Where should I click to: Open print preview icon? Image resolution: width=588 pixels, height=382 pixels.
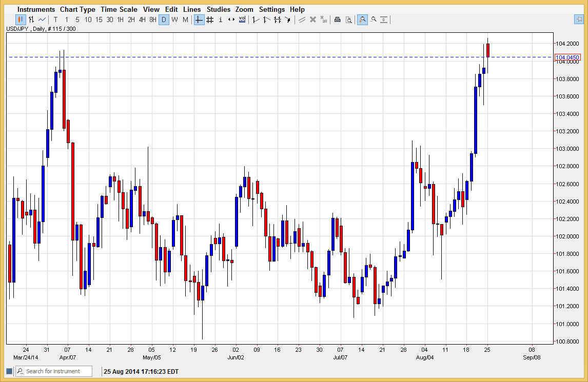[x=349, y=19]
